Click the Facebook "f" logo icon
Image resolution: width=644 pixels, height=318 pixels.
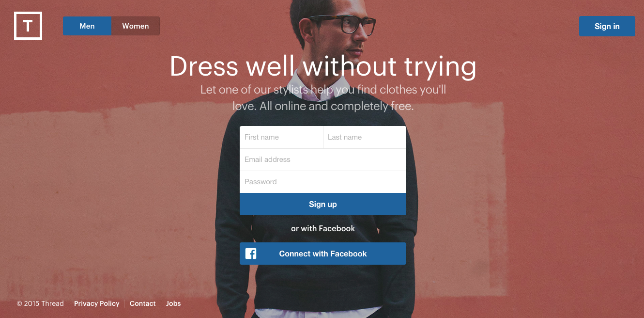click(x=251, y=254)
